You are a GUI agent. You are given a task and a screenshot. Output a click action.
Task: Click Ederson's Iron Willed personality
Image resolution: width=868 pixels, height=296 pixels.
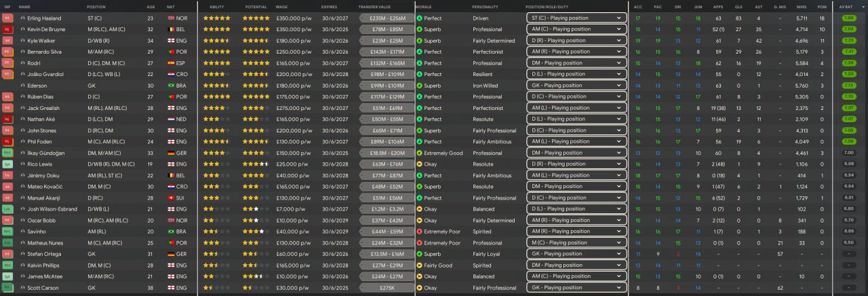pos(486,86)
